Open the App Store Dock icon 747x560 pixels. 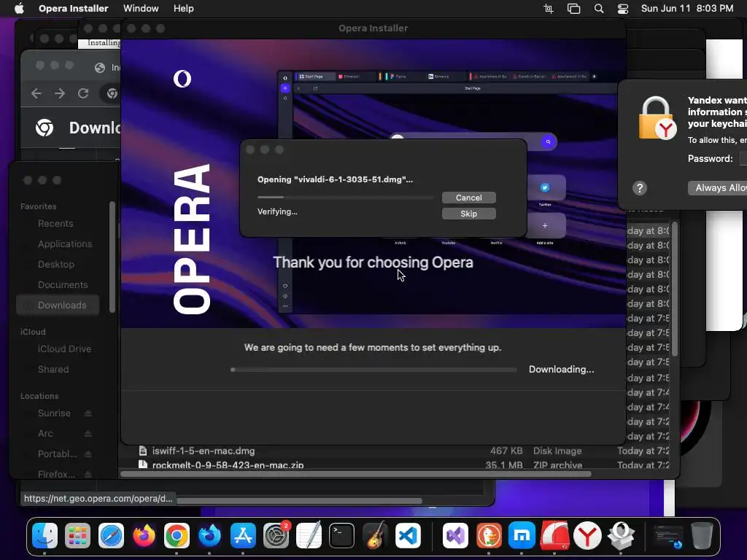coord(243,536)
